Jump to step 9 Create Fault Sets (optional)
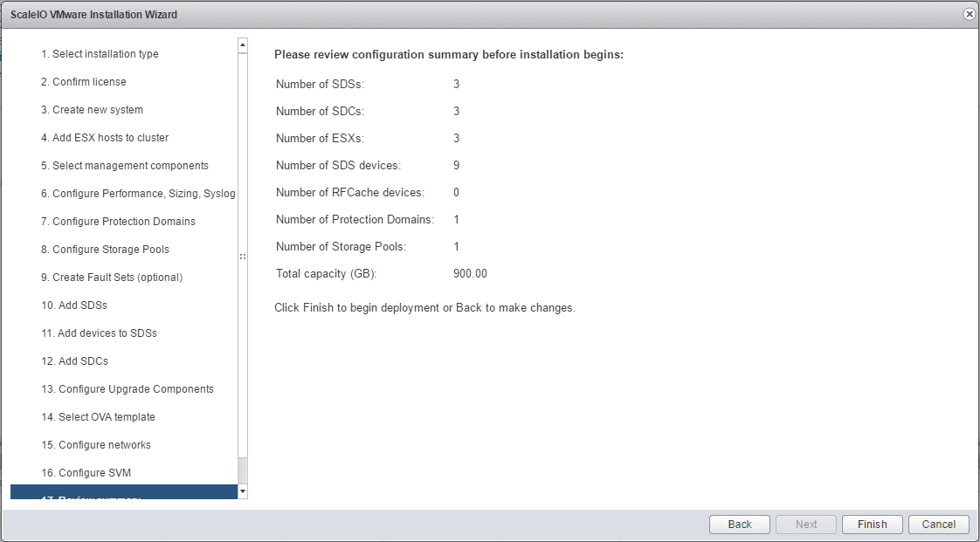980x542 pixels. (x=112, y=278)
